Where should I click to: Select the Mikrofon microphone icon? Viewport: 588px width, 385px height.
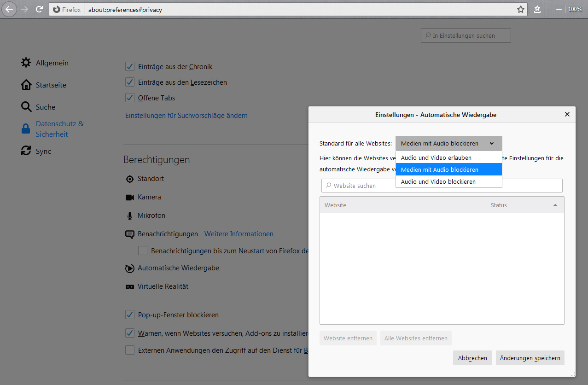[x=130, y=215]
